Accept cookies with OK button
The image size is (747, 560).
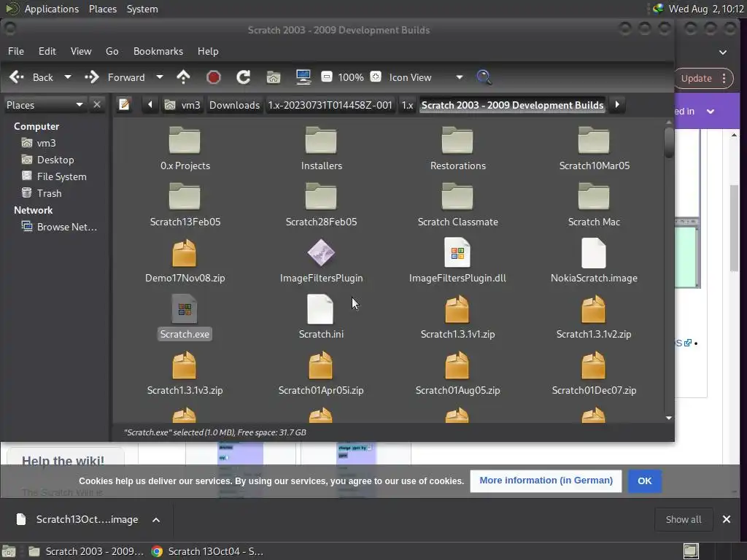click(645, 481)
